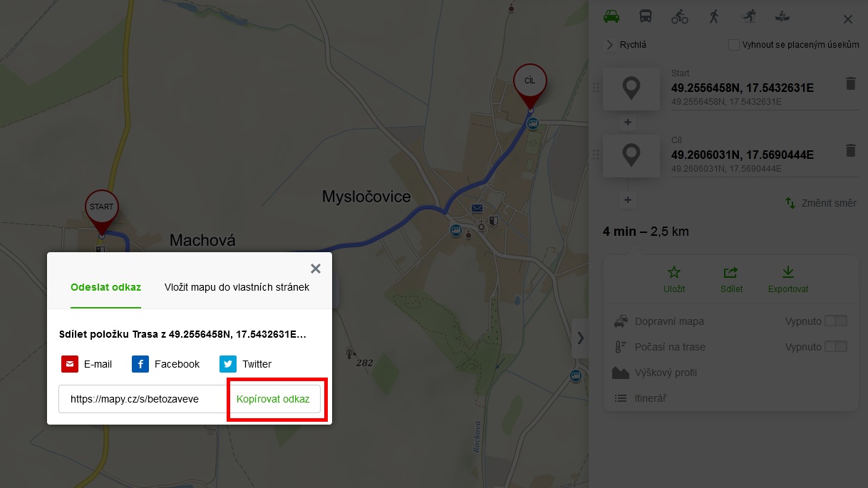Image resolution: width=868 pixels, height=488 pixels.
Task: Select canoe water route icon
Action: point(782,16)
